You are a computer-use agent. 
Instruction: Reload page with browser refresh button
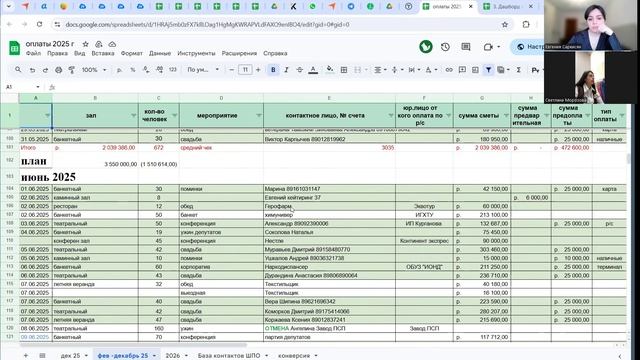[40, 24]
